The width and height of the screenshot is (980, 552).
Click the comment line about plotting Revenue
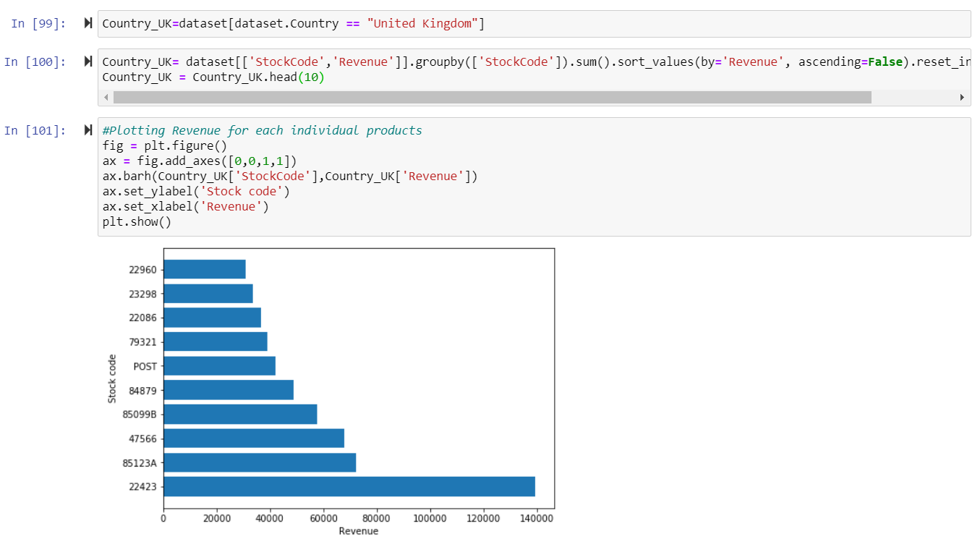(260, 130)
